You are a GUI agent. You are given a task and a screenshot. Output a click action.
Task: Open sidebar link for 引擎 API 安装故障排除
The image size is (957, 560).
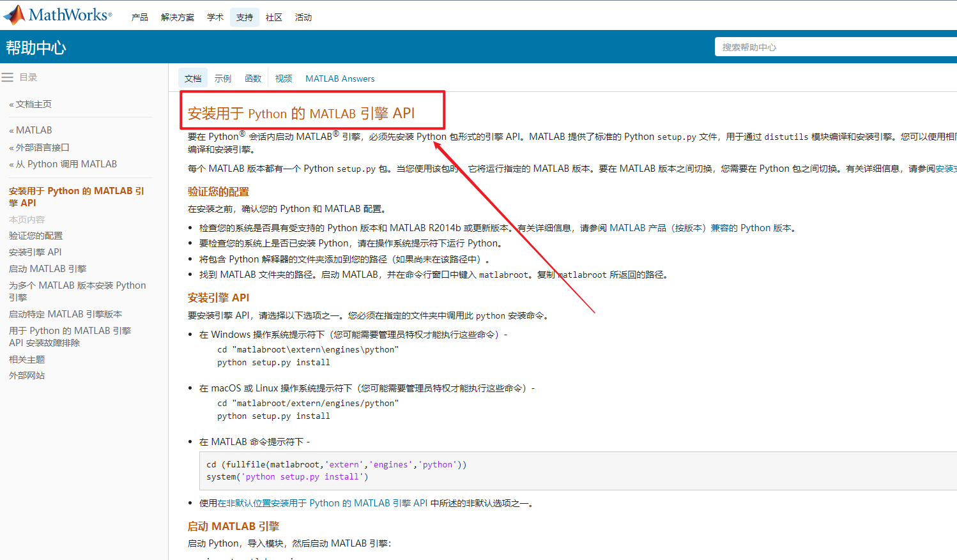tap(70, 337)
